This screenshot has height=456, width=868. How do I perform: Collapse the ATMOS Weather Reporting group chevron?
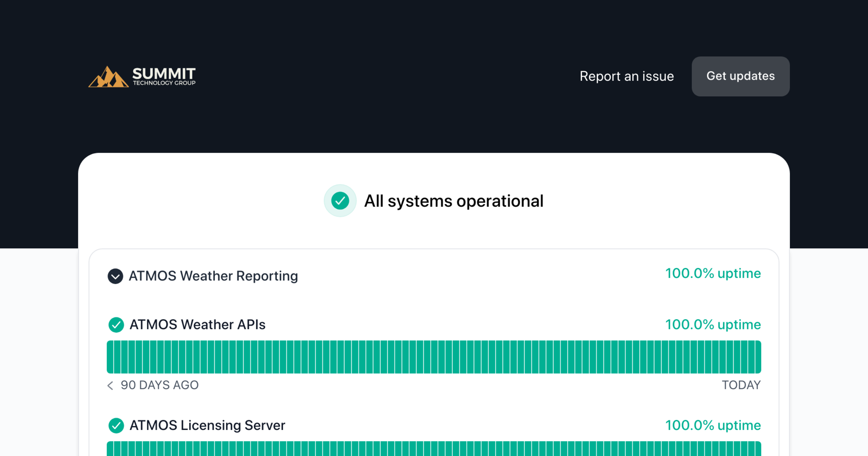tap(115, 276)
